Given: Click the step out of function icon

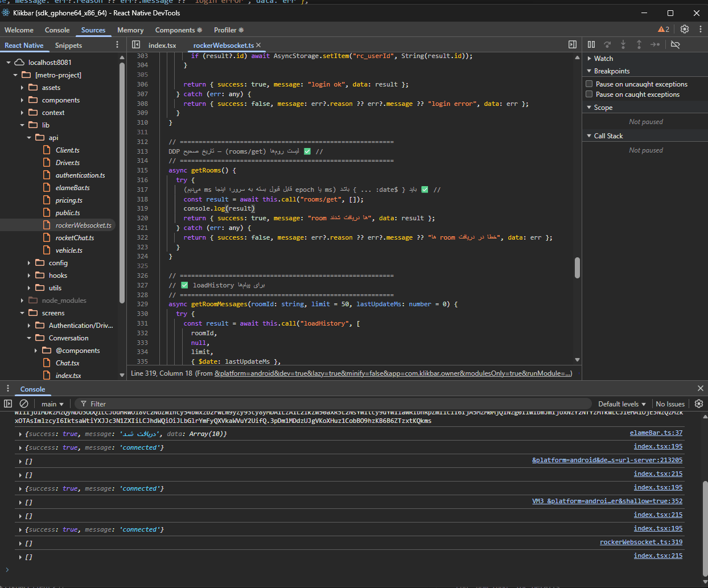Looking at the screenshot, I should (x=639, y=44).
